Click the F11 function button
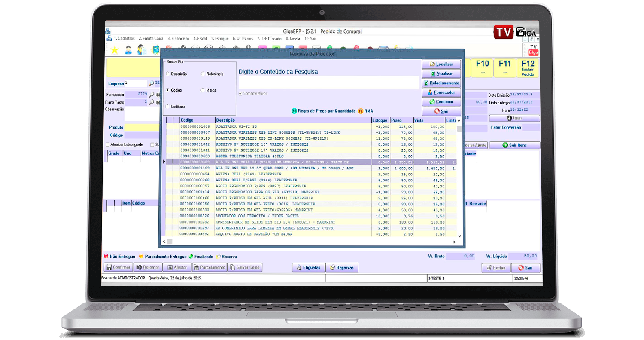This screenshot has height=340, width=644. [x=505, y=68]
